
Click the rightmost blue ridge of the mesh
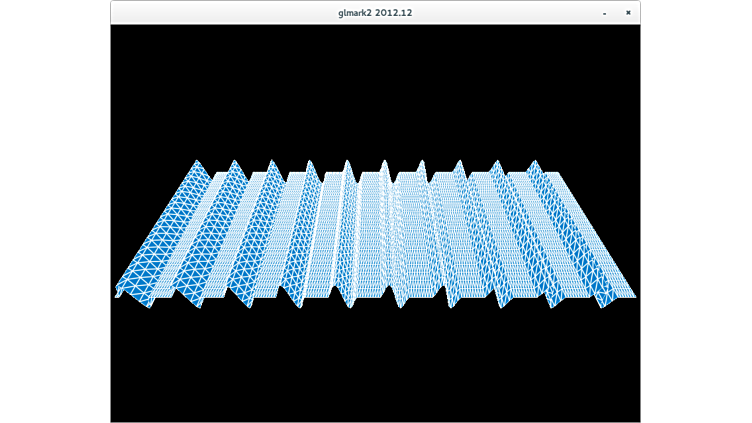(580, 240)
